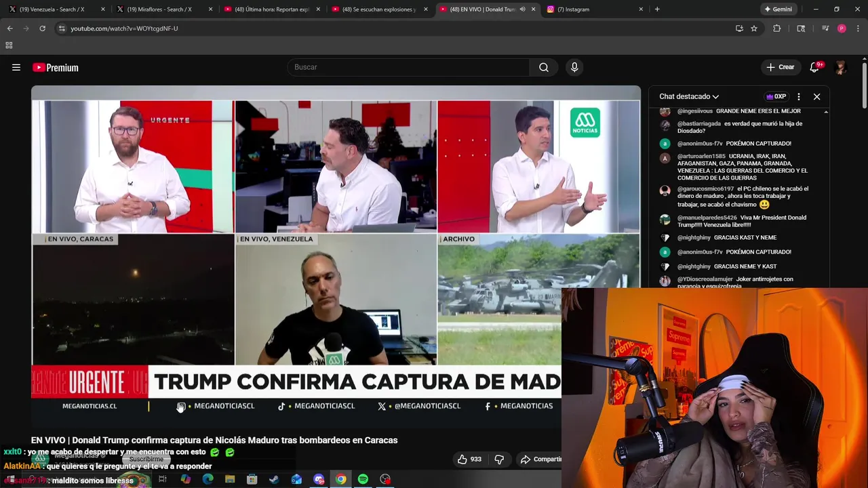Expand the Chat destacado dropdown

click(x=689, y=96)
